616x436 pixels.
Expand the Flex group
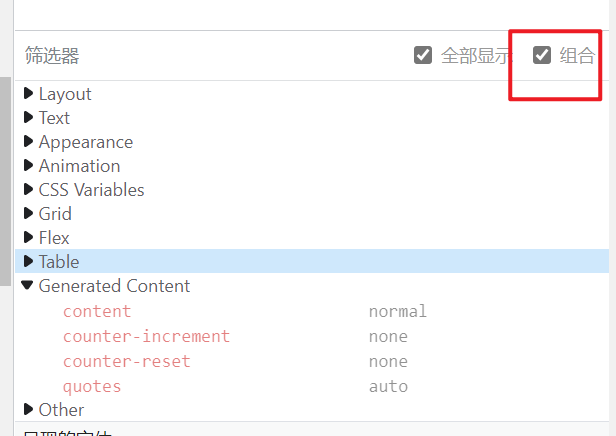coord(29,238)
